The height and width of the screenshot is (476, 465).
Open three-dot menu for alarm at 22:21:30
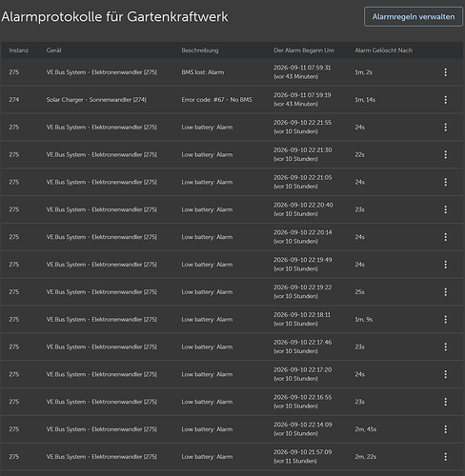click(446, 154)
